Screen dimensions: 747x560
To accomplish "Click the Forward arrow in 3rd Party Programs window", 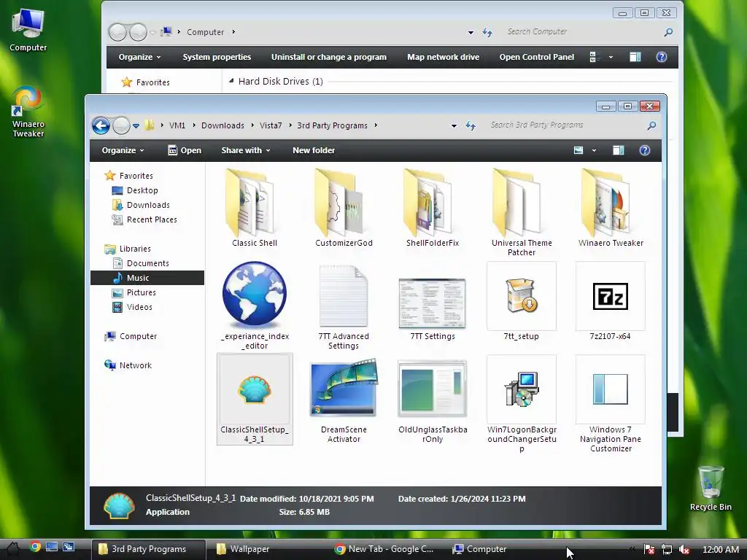I will (x=121, y=125).
